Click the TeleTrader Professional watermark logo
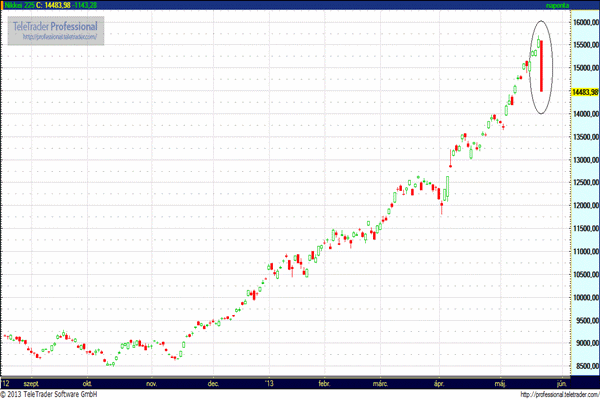 pos(56,26)
